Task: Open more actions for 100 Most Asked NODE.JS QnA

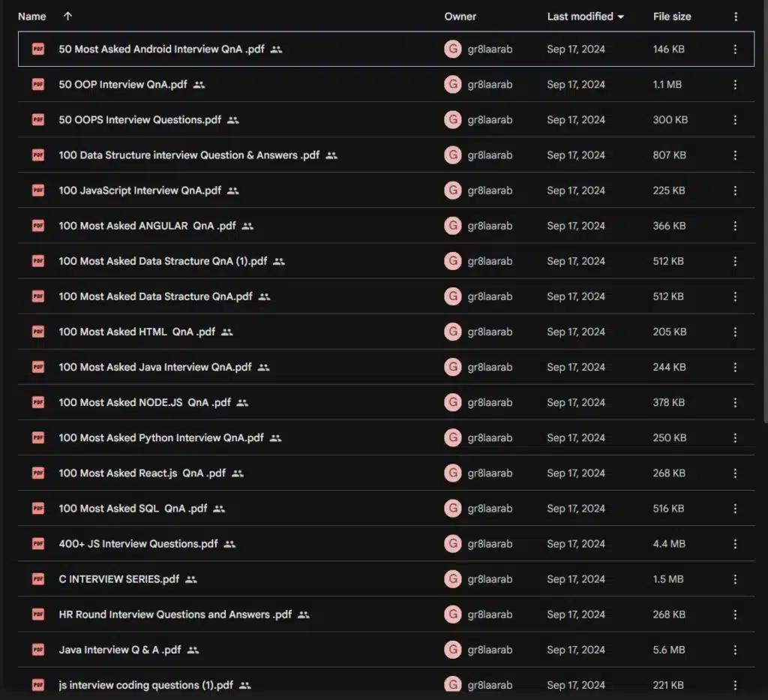Action: click(735, 403)
